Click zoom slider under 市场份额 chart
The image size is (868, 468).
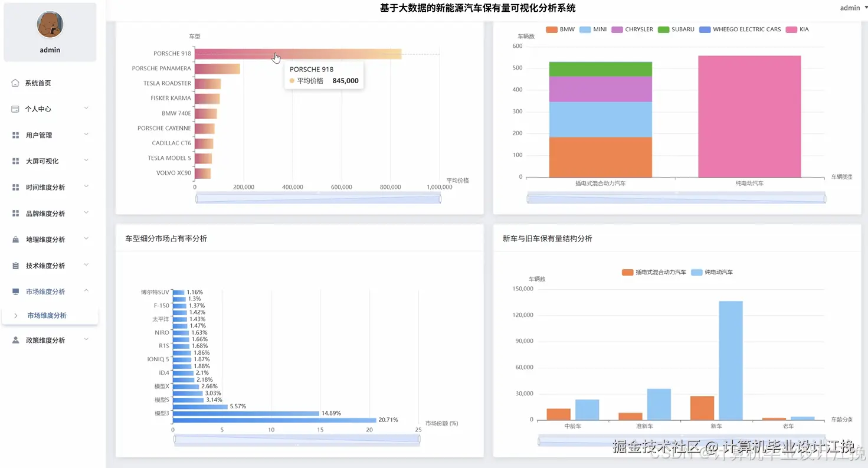(x=297, y=440)
